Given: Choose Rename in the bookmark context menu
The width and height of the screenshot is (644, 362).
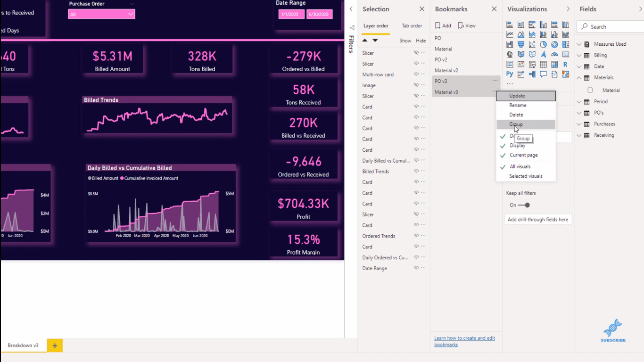Looking at the screenshot, I should (526, 105).
